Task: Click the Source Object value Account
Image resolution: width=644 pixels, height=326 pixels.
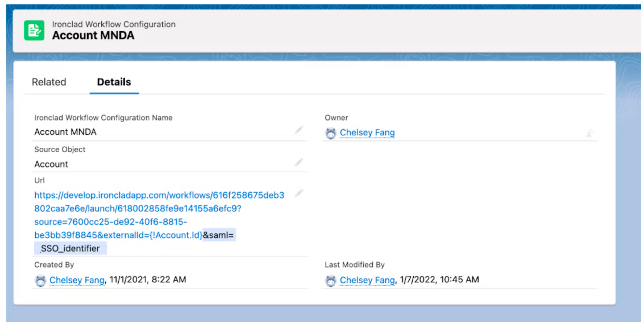Action: coord(51,164)
